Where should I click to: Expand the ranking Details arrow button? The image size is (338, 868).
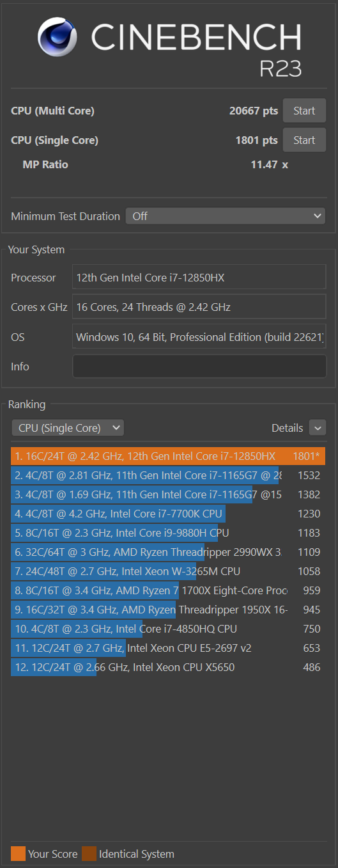(318, 428)
